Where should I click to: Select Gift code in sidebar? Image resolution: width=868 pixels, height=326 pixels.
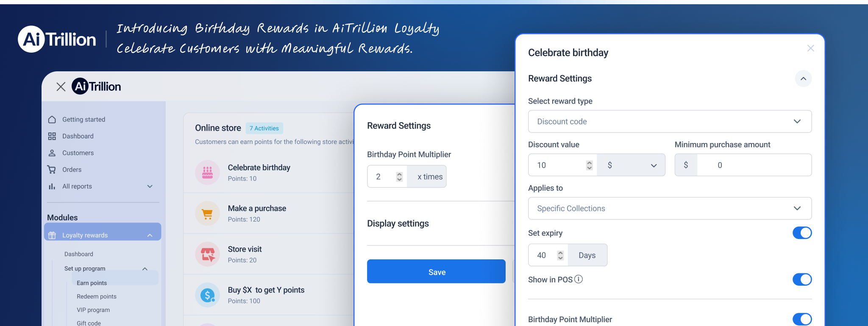point(89,323)
